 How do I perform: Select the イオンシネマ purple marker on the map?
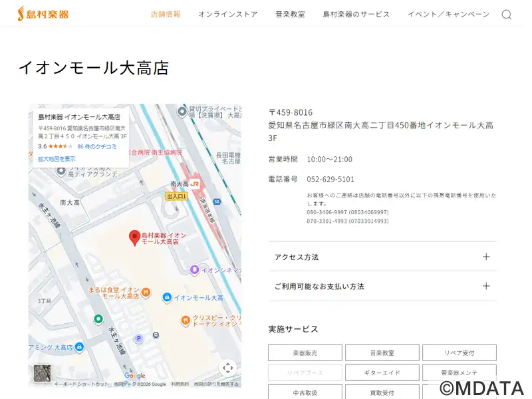[194, 270]
